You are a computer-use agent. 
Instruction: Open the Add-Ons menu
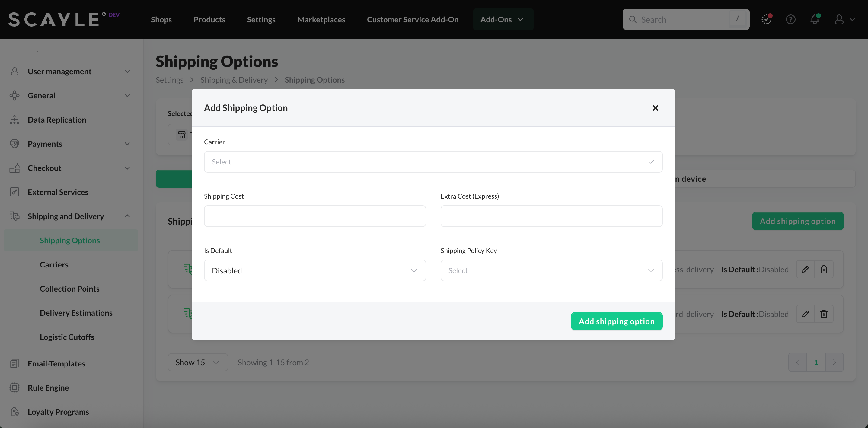(502, 20)
